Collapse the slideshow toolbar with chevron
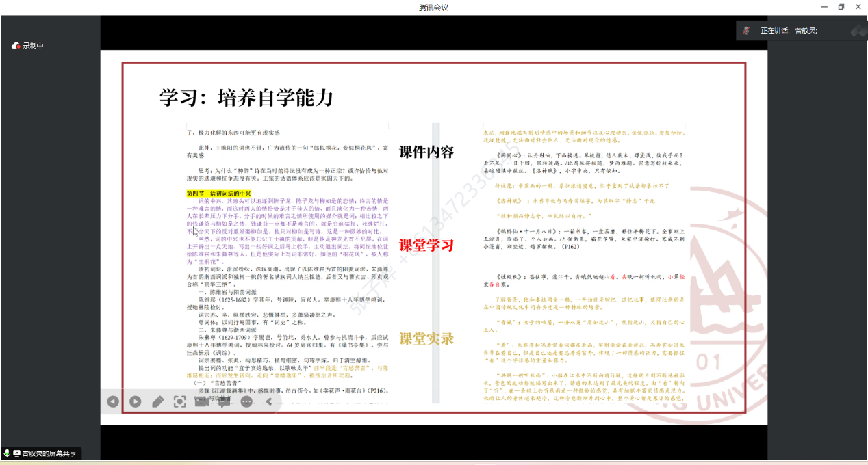This screenshot has width=868, height=465. click(269, 402)
